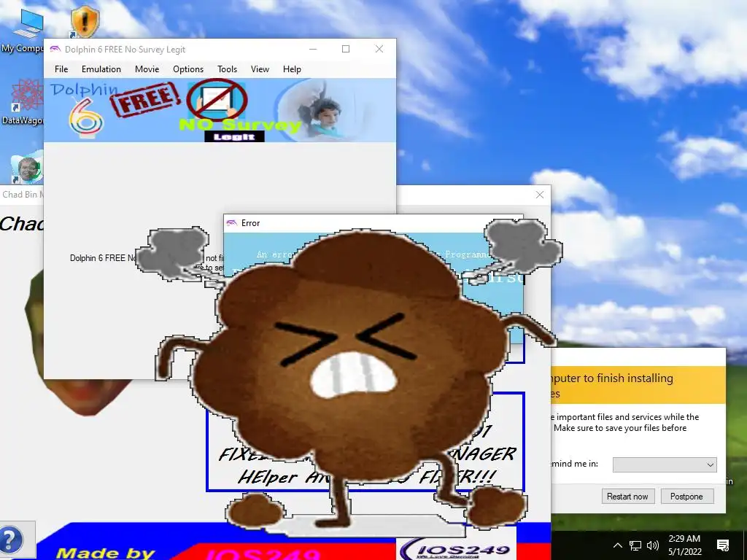The height and width of the screenshot is (560, 747).
Task: Click the Dolphin 6 title bar logo
Action: click(x=55, y=49)
